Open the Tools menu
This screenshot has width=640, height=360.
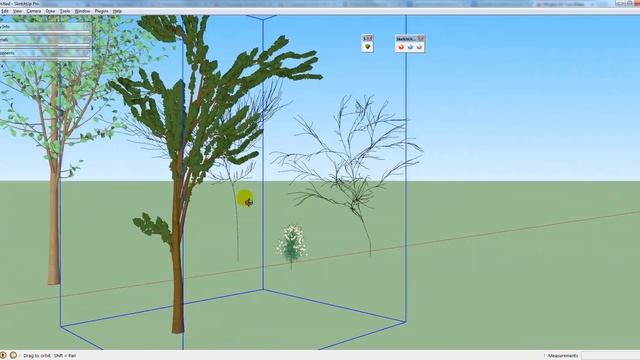point(65,11)
